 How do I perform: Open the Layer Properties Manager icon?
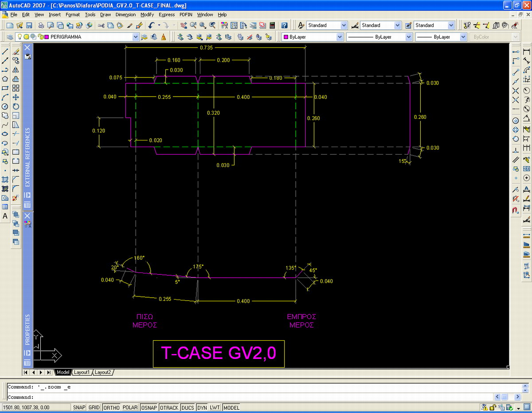[10, 37]
